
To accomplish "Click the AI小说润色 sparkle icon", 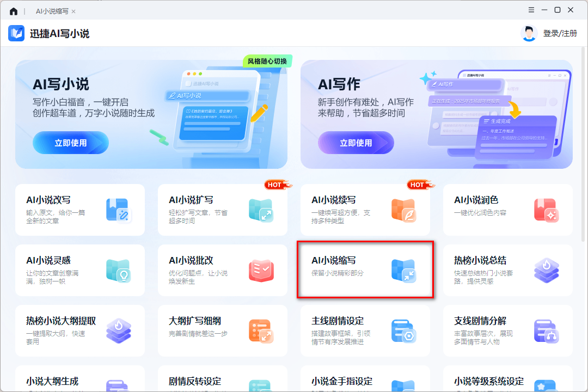I will tap(547, 211).
